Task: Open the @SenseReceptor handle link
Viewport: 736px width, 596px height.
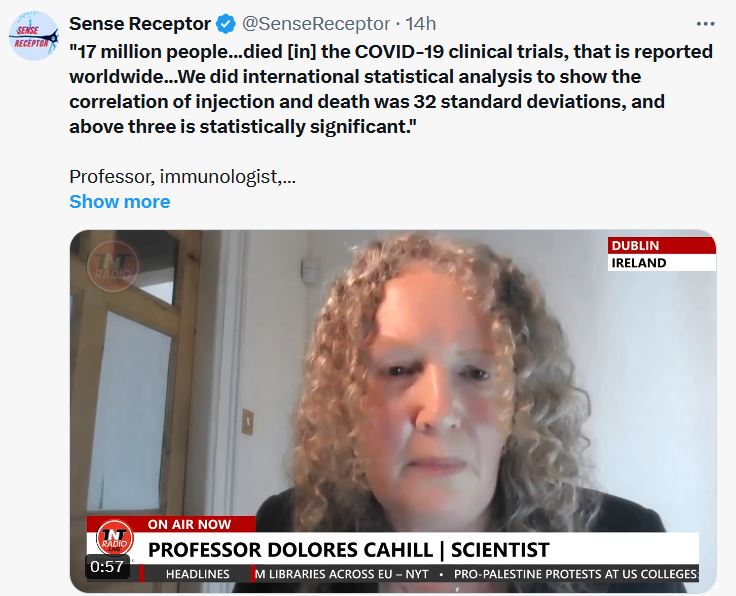Action: point(316,24)
